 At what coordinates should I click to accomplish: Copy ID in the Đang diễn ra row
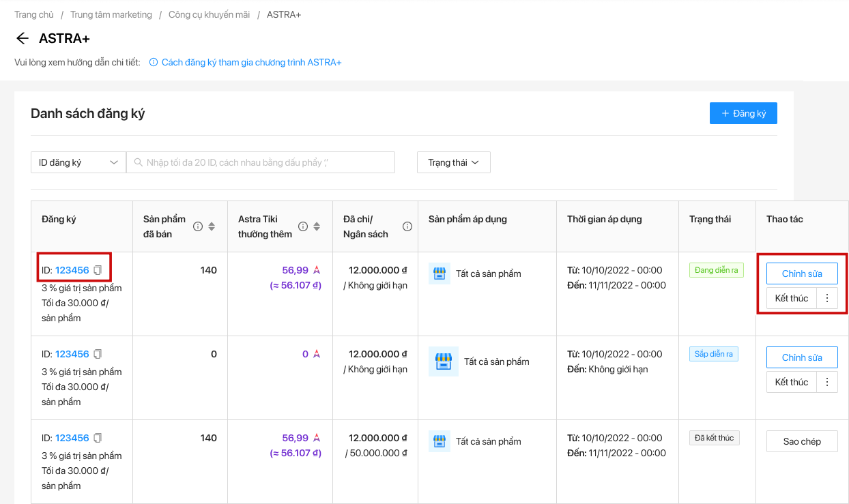click(x=98, y=270)
